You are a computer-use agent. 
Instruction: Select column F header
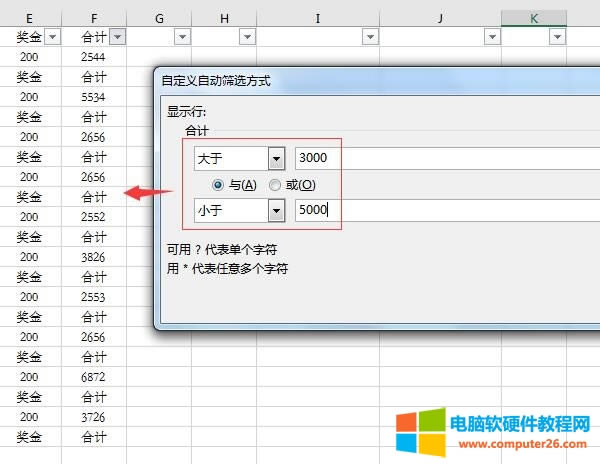tap(93, 18)
